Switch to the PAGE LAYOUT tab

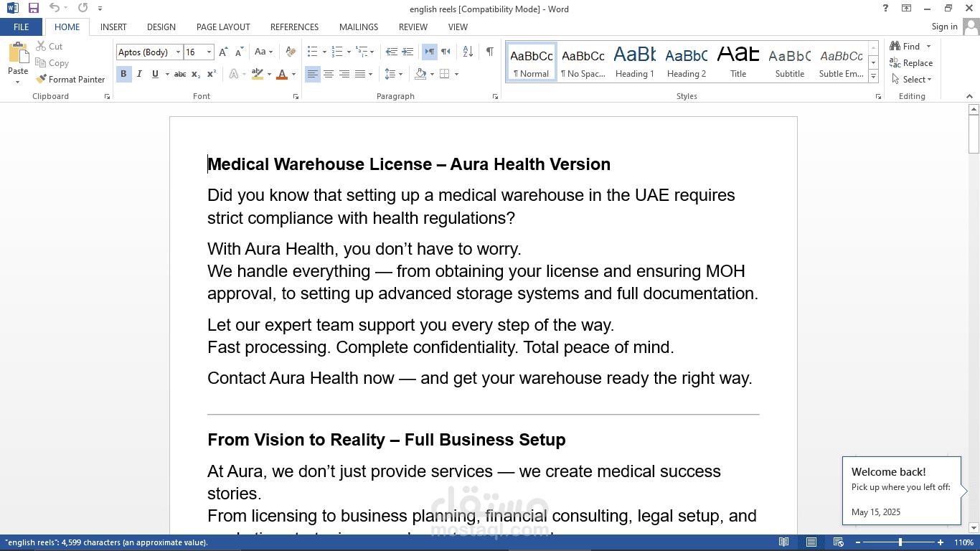pos(223,27)
